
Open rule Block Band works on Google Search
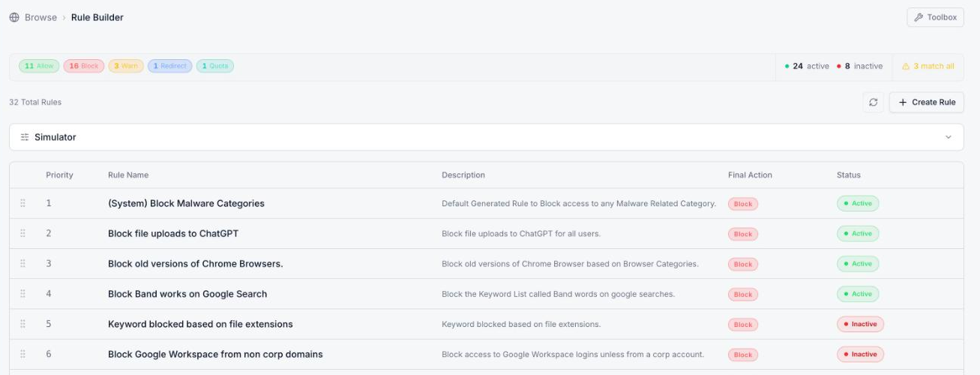pos(187,294)
